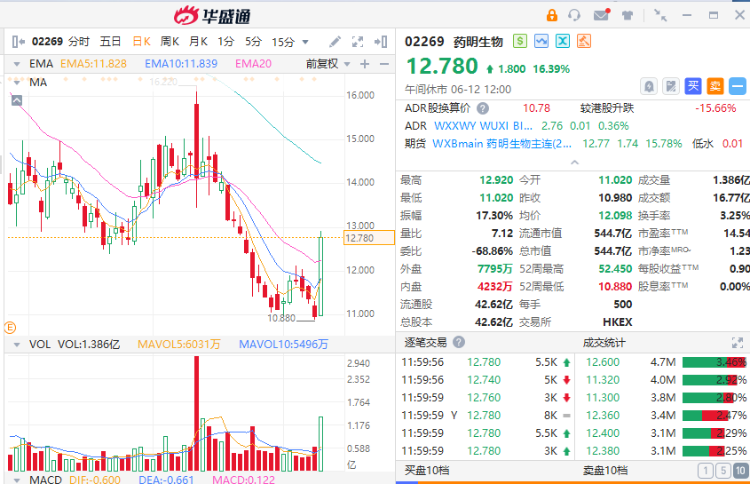Click the orange Sell (卖) button

point(715,87)
